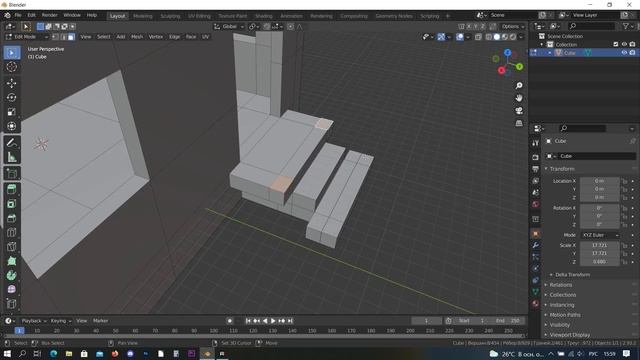This screenshot has height=360, width=640.
Task: Switch to solid viewport shading
Action: pyautogui.click(x=497, y=37)
